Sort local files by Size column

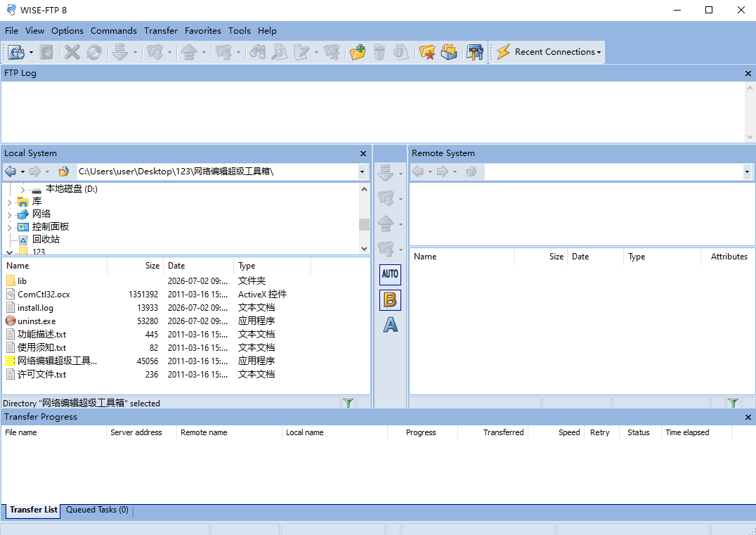(x=136, y=266)
